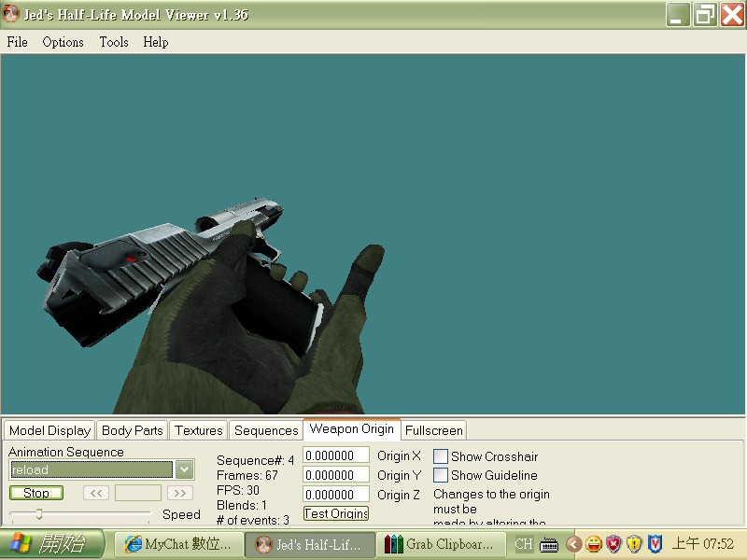Switch to the Body Parts tab
Image resolution: width=747 pixels, height=560 pixels.
133,430
